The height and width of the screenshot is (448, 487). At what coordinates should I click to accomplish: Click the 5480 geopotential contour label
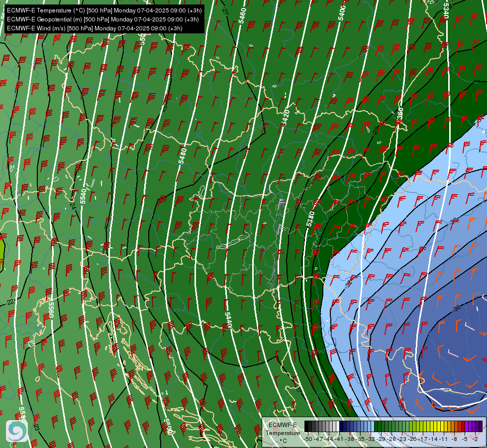[183, 156]
